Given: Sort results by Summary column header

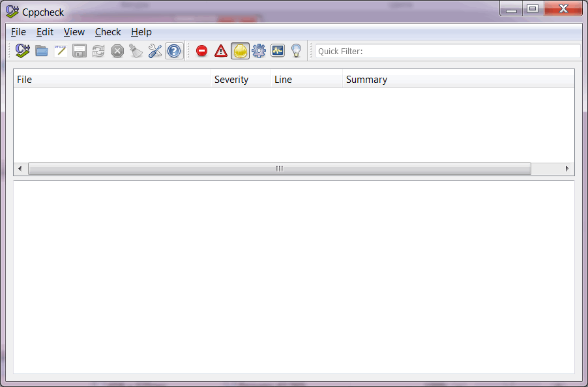Looking at the screenshot, I should 458,80.
